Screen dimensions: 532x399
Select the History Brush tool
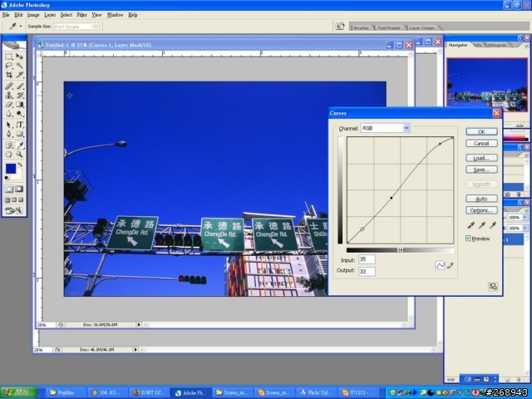[x=20, y=96]
